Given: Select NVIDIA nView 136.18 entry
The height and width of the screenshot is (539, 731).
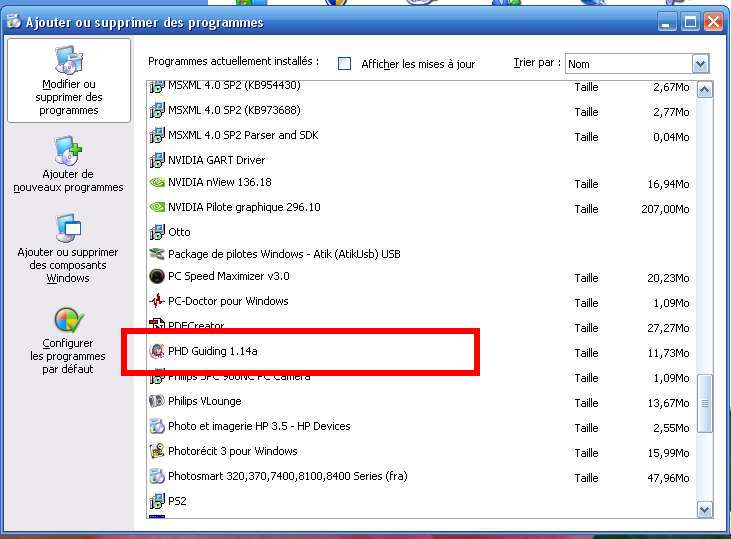Looking at the screenshot, I should pos(220,182).
